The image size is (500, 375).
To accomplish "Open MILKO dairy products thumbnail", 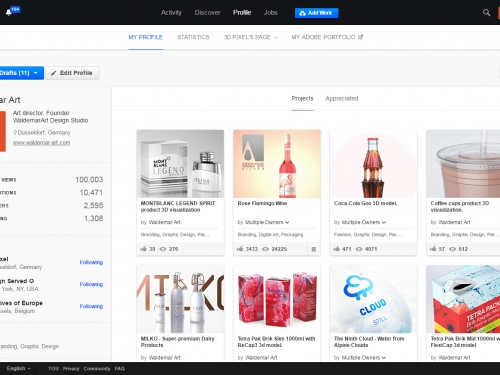I will 180,299.
